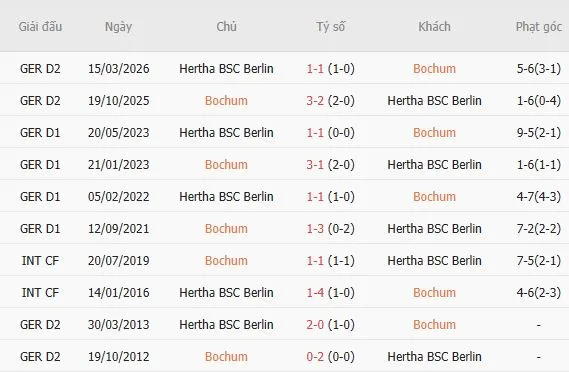Open the 2-0 score dated 30/03/2013
The width and height of the screenshot is (569, 372).
[x=315, y=324]
